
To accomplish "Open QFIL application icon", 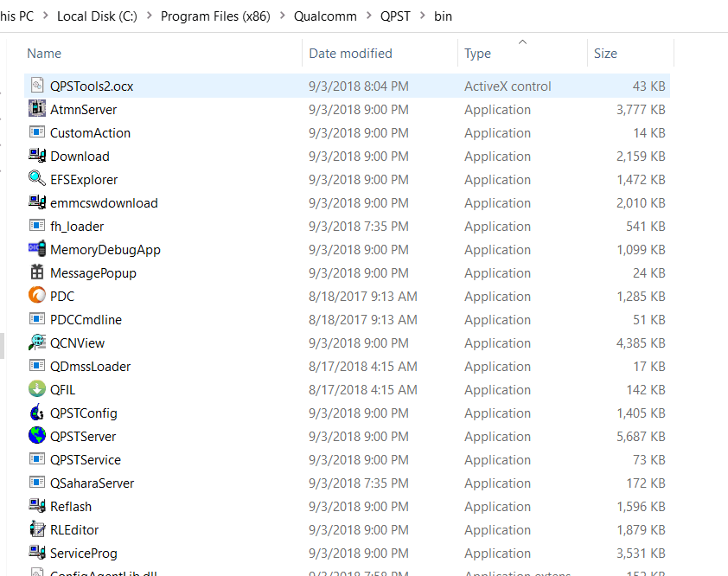I will pos(36,389).
